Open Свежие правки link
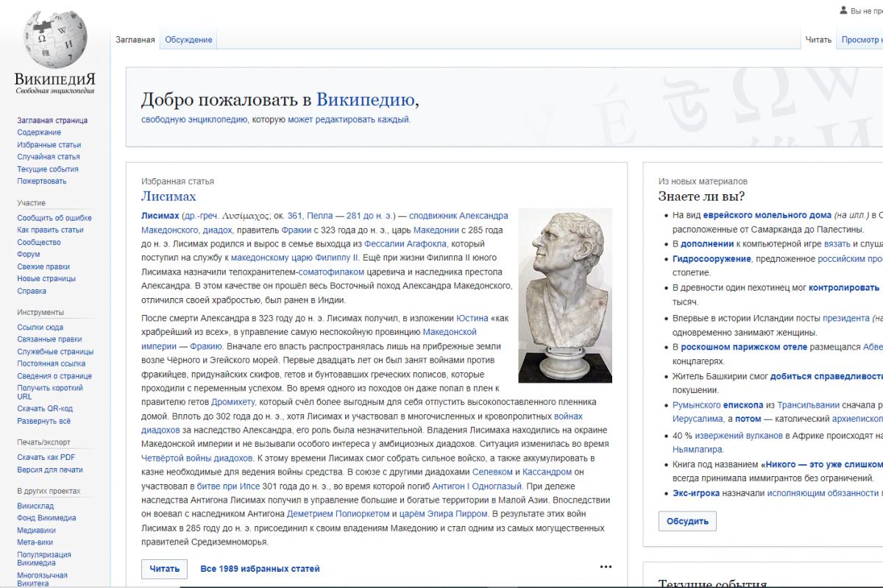This screenshot has width=883, height=588. (43, 266)
